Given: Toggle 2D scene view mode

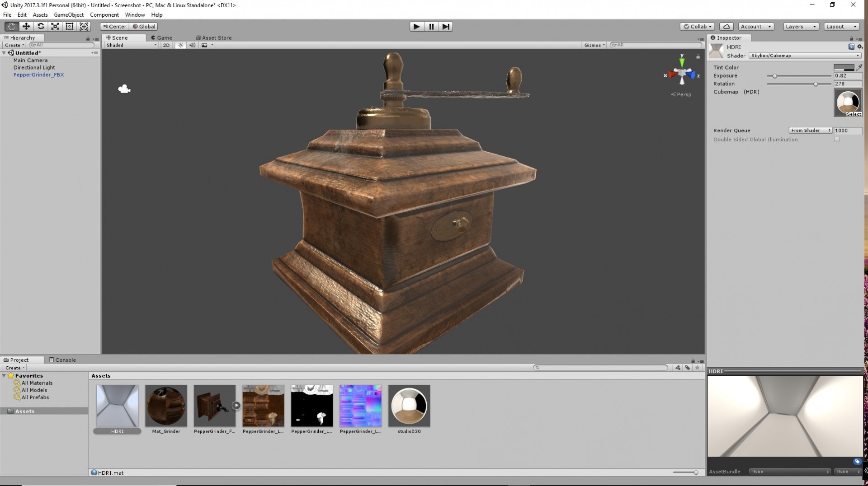Looking at the screenshot, I should click(166, 45).
